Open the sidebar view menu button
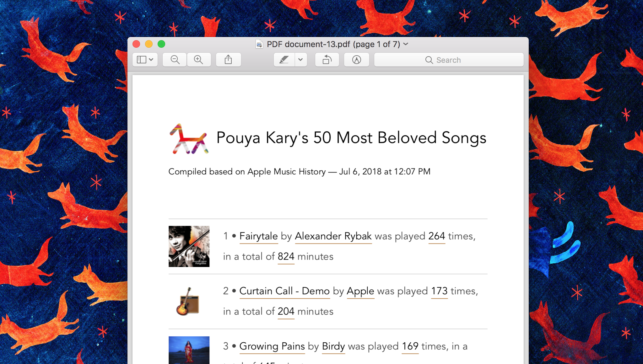 tap(145, 60)
